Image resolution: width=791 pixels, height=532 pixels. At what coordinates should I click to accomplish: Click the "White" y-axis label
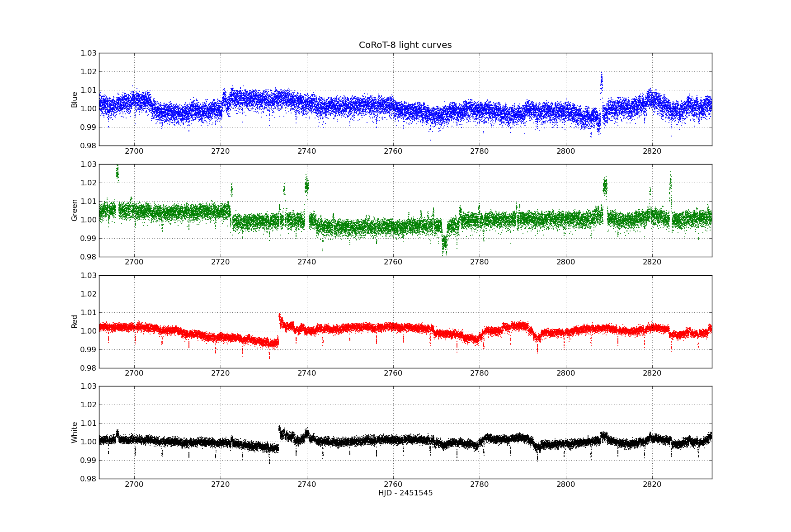tap(75, 433)
